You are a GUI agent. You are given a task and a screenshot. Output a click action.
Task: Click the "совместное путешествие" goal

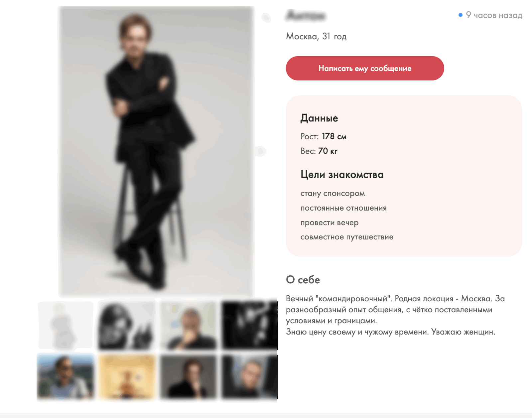[x=347, y=237]
